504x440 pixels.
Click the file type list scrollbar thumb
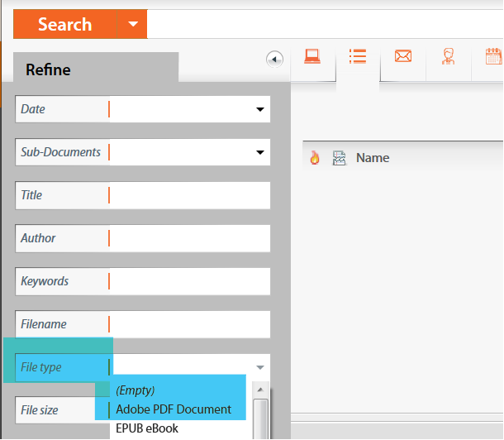click(260, 419)
